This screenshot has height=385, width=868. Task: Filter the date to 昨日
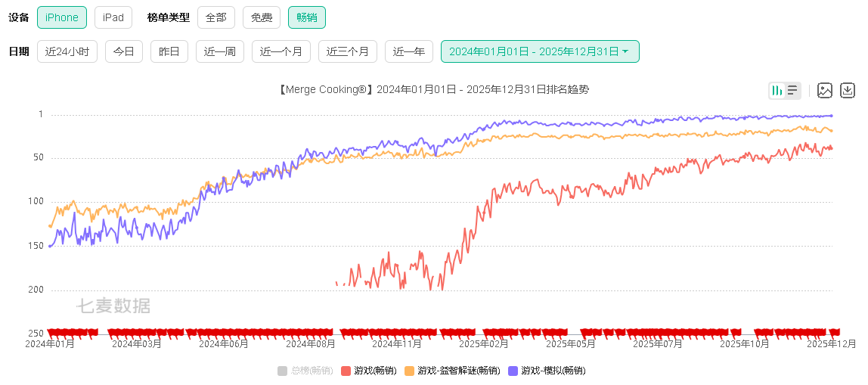tap(169, 51)
